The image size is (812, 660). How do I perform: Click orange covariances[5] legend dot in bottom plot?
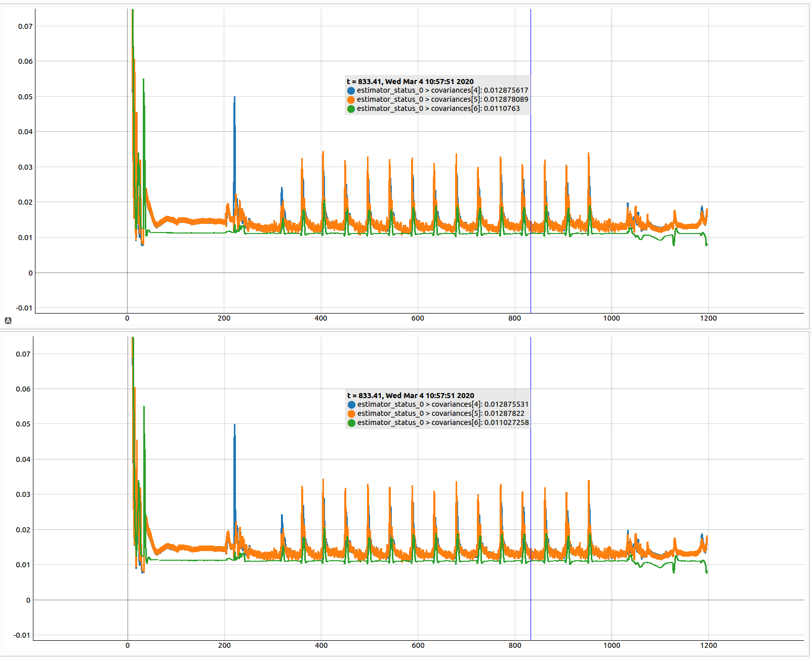click(x=351, y=414)
